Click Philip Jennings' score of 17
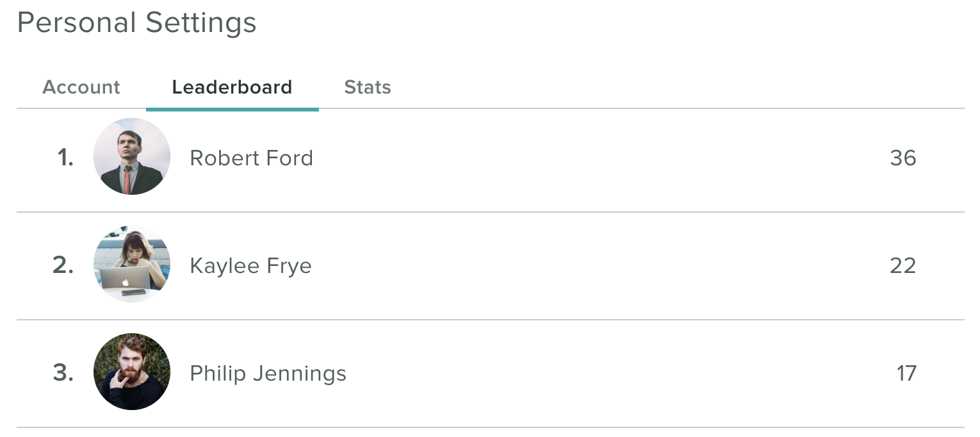Image resolution: width=980 pixels, height=437 pixels. [x=906, y=373]
